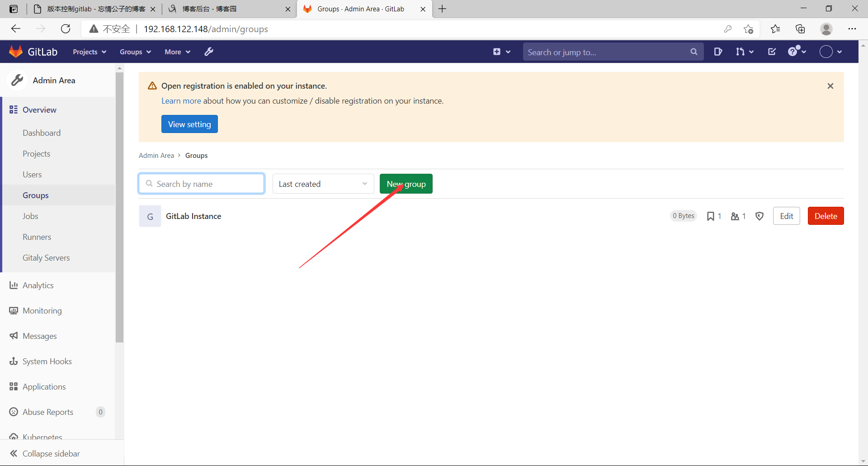Image resolution: width=868 pixels, height=466 pixels.
Task: Click the browser address bar URL
Action: (x=206, y=29)
